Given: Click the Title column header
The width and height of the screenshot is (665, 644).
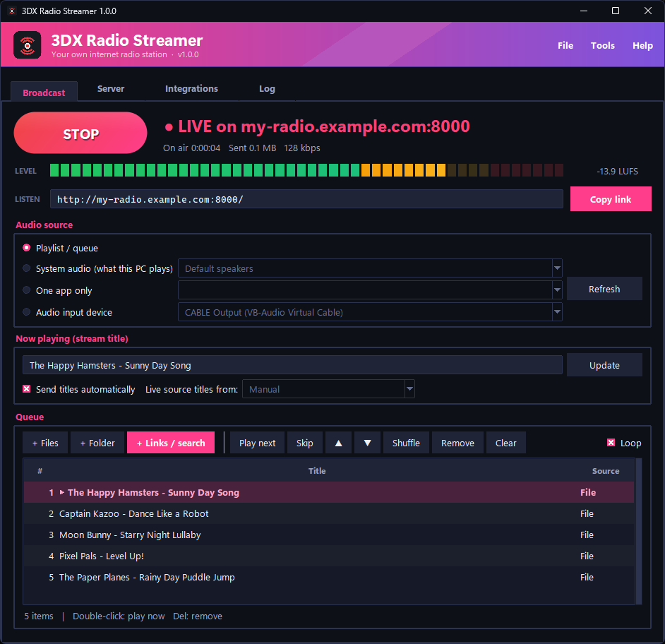Looking at the screenshot, I should click(317, 471).
